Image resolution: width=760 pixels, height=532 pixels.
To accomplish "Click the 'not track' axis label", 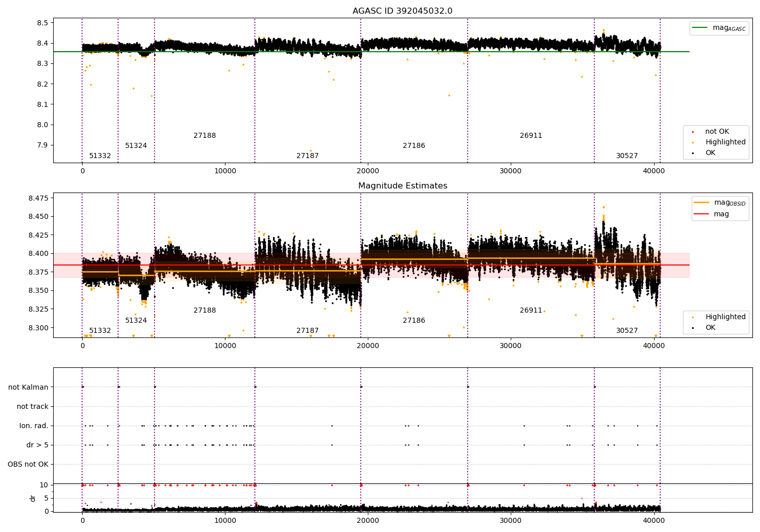I will 32,406.
